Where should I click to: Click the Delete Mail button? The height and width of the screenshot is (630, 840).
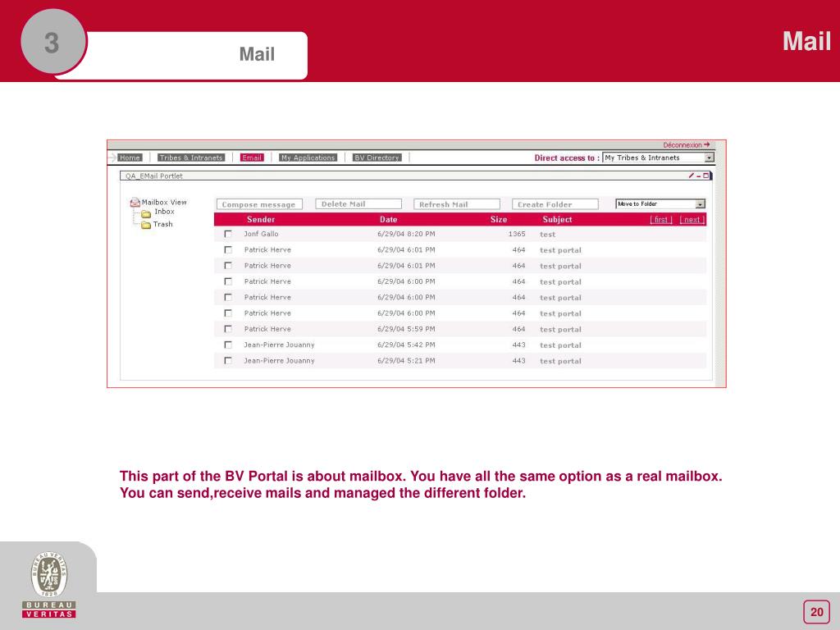point(358,204)
